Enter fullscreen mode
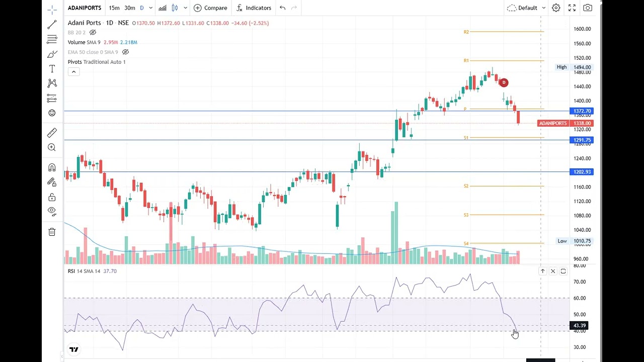Viewport: 644px width, 362px height. pos(572,8)
